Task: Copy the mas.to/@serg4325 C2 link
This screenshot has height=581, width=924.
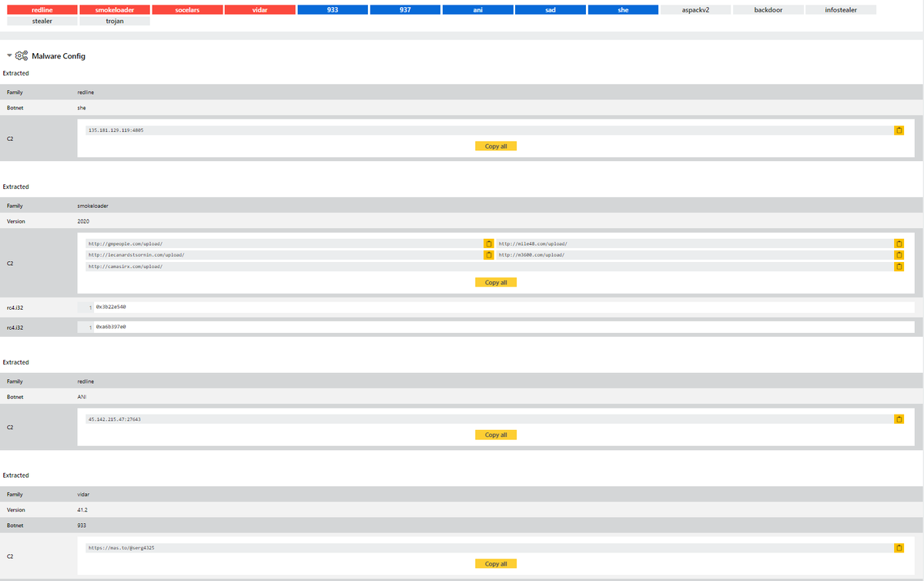Action: (899, 548)
